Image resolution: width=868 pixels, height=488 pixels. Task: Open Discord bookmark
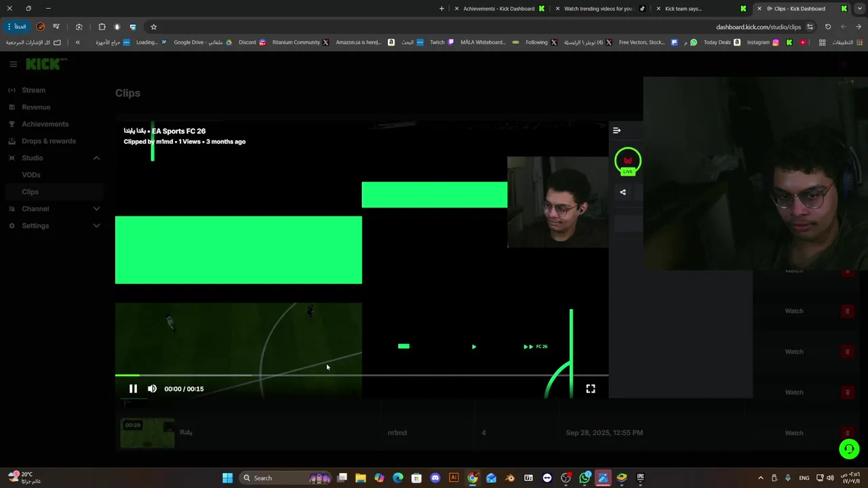tap(252, 42)
